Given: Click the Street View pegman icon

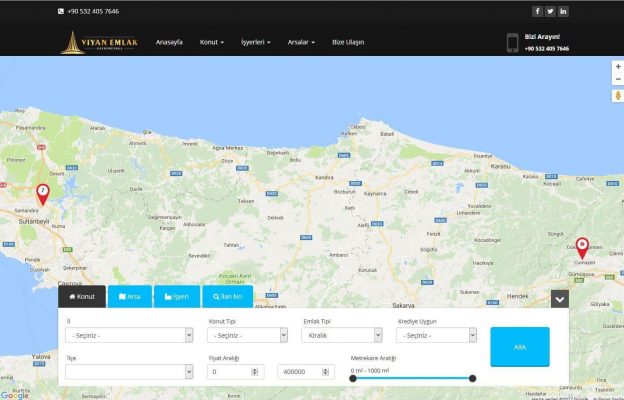Looking at the screenshot, I should click(x=617, y=96).
